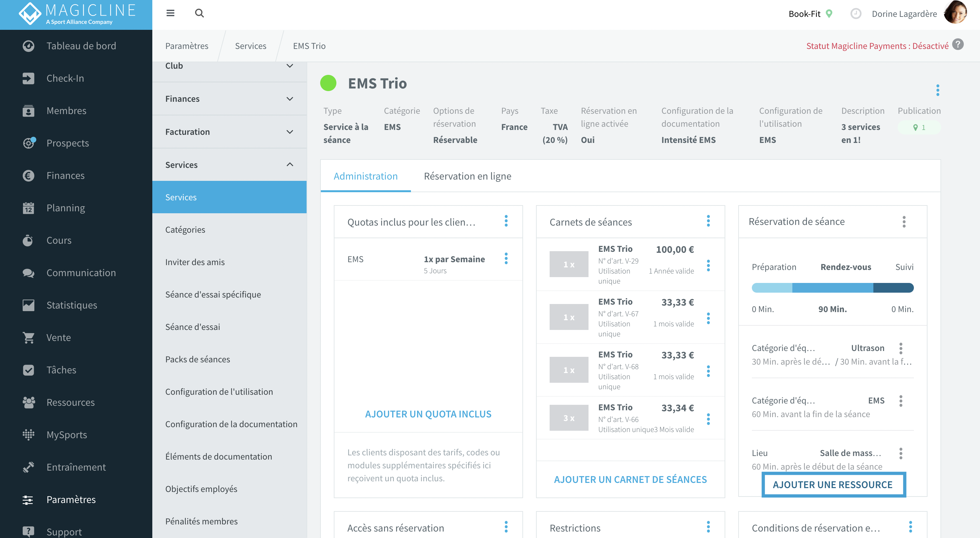Open EMS Trio three-dot options menu
The width and height of the screenshot is (980, 538).
[x=938, y=90]
